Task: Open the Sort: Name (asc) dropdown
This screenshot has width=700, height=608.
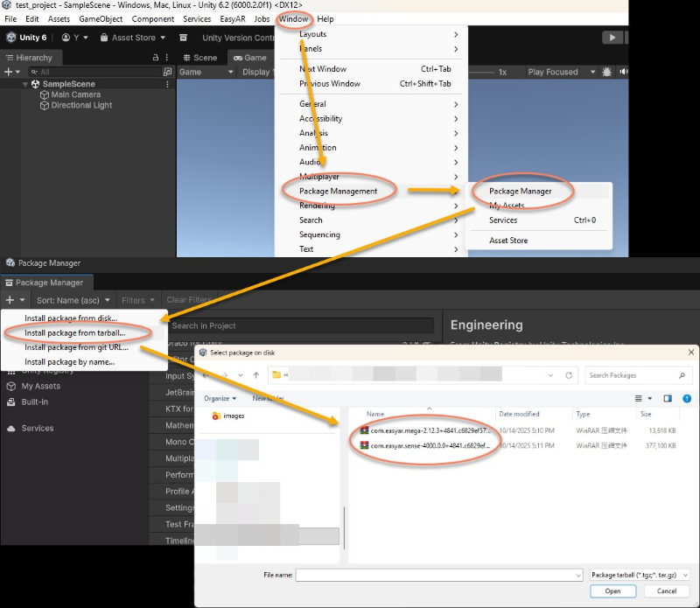Action: [x=72, y=300]
